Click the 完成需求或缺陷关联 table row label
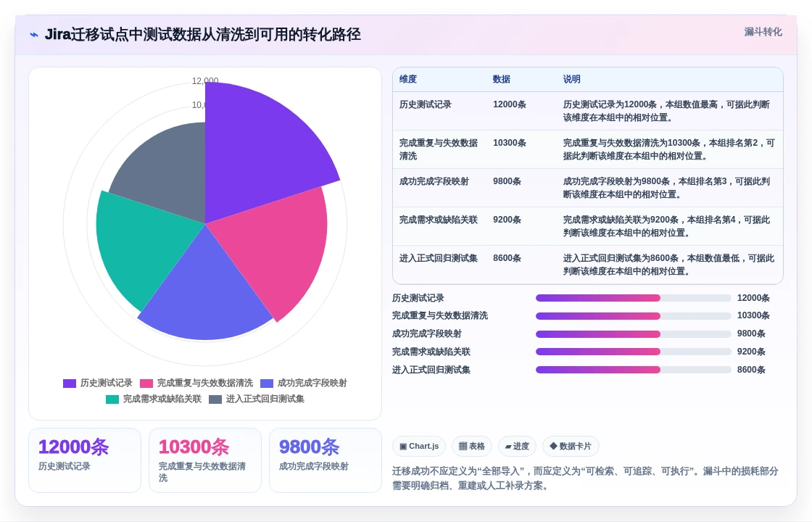812x522 pixels. click(438, 220)
